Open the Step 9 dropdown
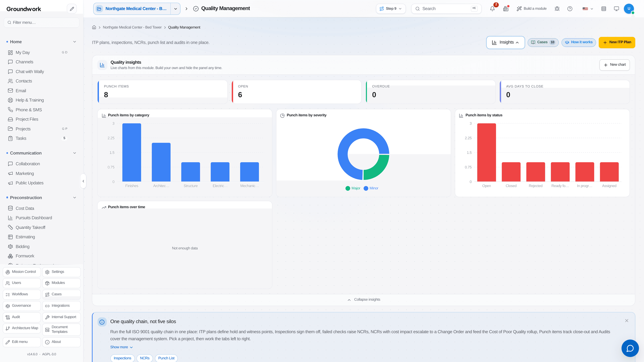This screenshot has width=644, height=362. [391, 9]
